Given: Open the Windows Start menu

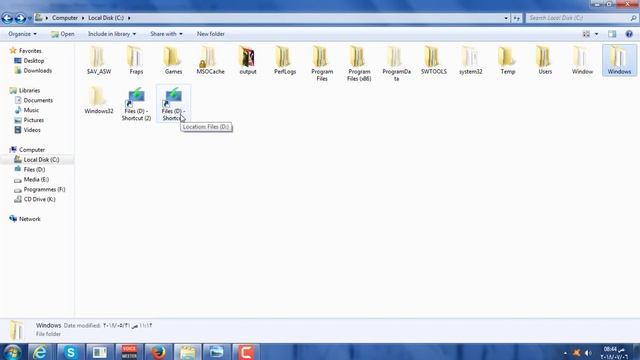Looking at the screenshot, I should [x=13, y=352].
